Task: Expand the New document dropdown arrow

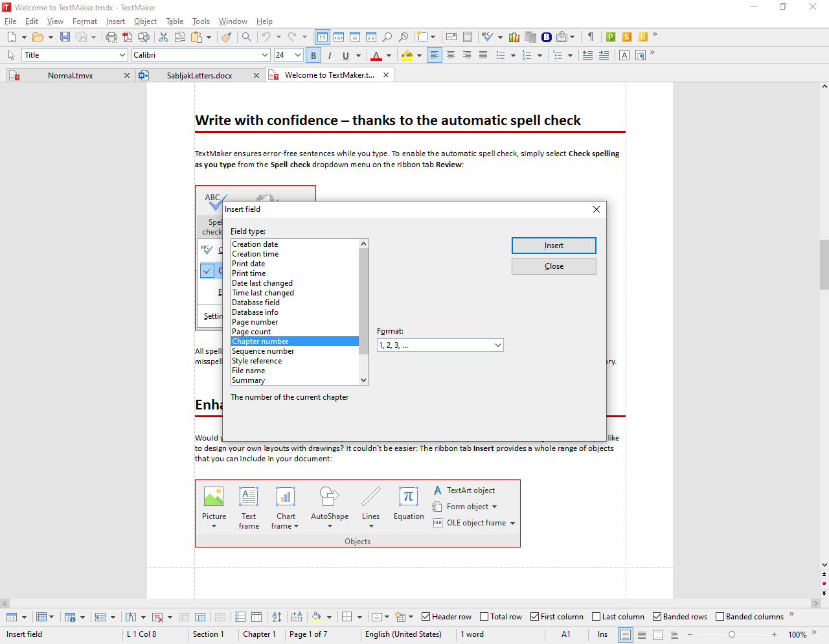Action: click(x=24, y=38)
